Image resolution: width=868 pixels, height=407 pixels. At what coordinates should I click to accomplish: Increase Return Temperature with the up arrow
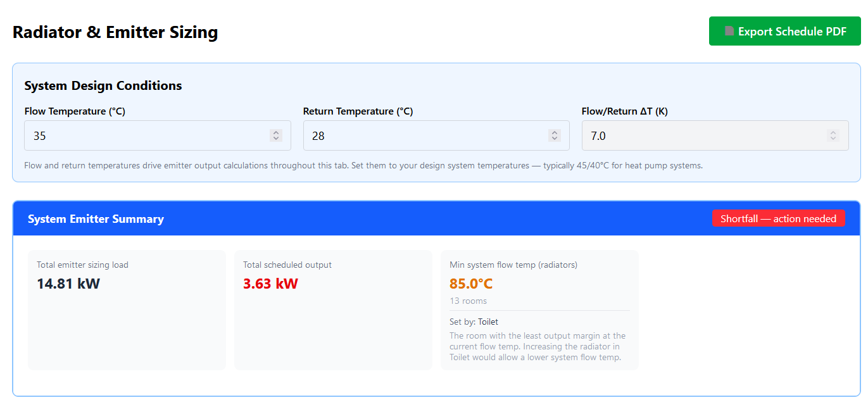click(554, 132)
